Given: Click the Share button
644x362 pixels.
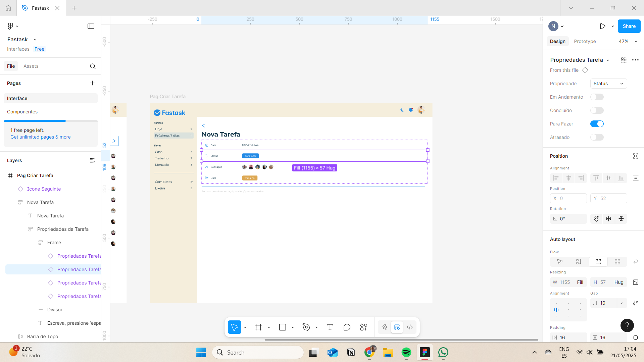Looking at the screenshot, I should click(x=629, y=26).
